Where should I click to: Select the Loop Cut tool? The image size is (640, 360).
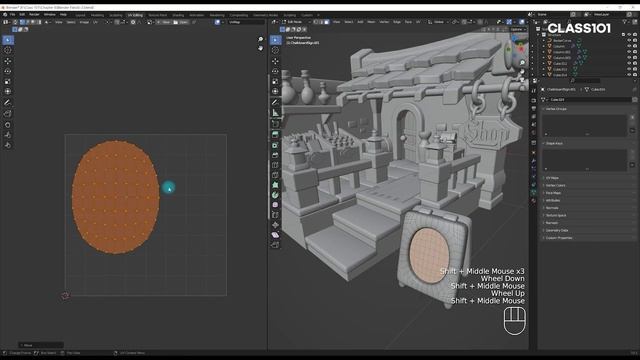(x=276, y=165)
